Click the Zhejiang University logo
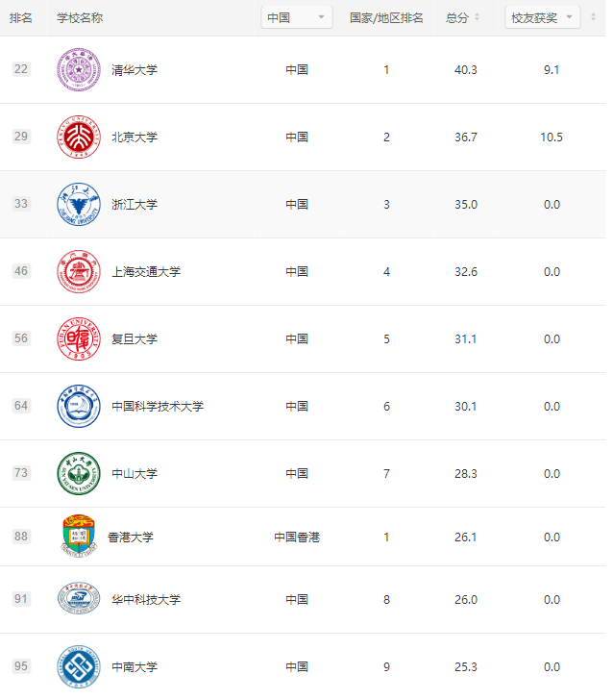613x700 pixels. point(78,204)
